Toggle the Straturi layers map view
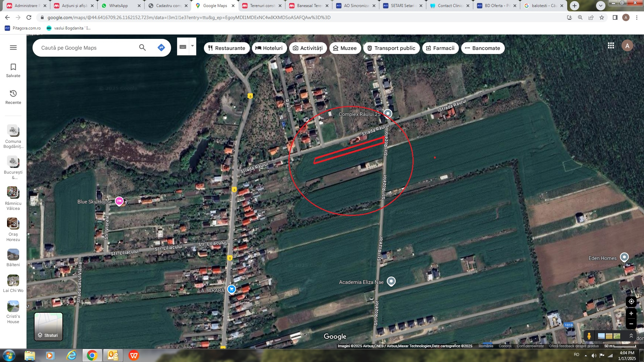Screen dimensions: 644x362 48,326
